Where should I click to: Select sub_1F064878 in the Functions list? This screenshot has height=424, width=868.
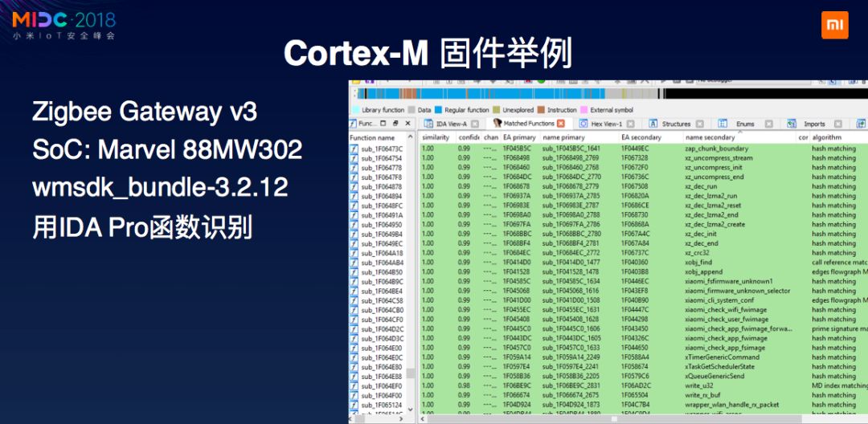pyautogui.click(x=382, y=186)
